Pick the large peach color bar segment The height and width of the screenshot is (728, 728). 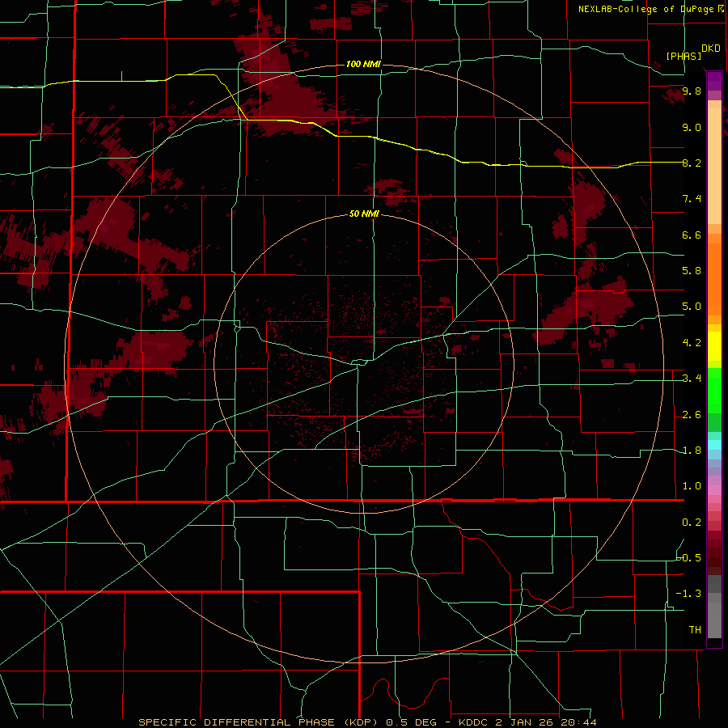coord(714,167)
